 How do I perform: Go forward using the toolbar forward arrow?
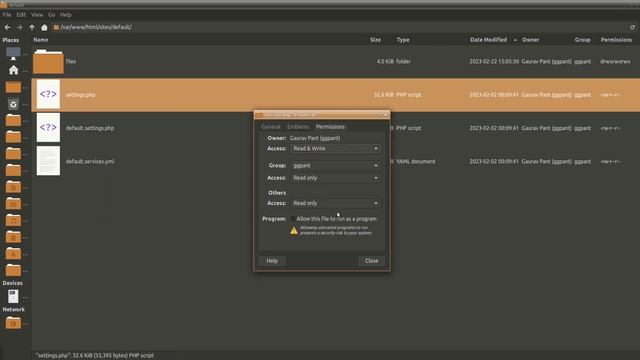tap(20, 27)
